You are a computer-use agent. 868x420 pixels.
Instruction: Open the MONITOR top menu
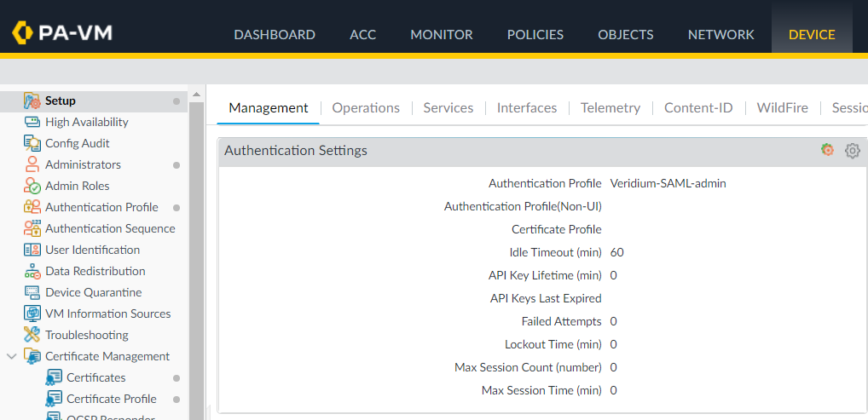pos(441,35)
